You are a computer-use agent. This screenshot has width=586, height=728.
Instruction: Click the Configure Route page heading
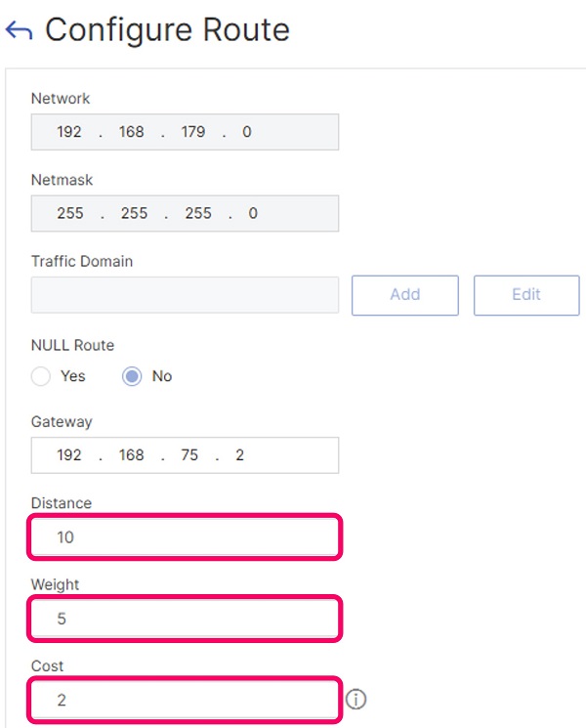[167, 30]
